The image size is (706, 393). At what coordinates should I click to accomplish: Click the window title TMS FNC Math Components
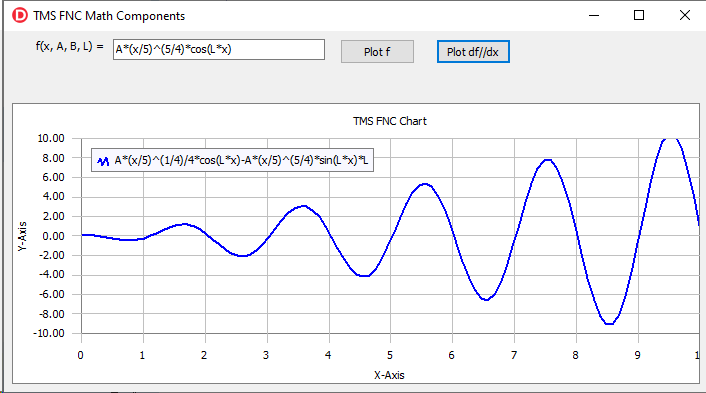click(x=109, y=16)
